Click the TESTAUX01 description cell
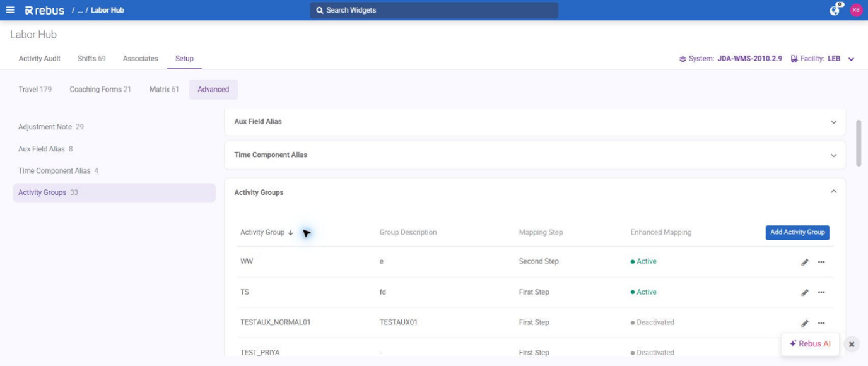This screenshot has width=868, height=366. click(398, 322)
